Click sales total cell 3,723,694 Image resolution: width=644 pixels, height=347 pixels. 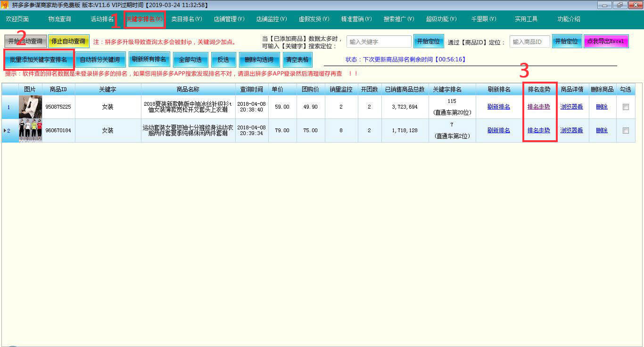point(405,107)
